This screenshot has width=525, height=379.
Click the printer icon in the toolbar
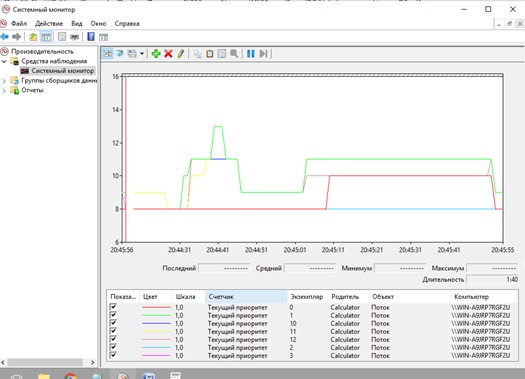[x=74, y=37]
